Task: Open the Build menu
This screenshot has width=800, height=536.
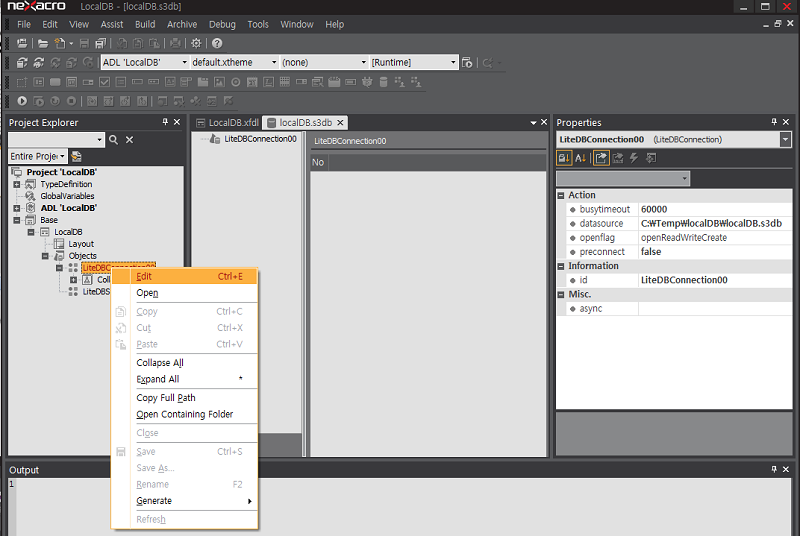Action: [x=145, y=24]
